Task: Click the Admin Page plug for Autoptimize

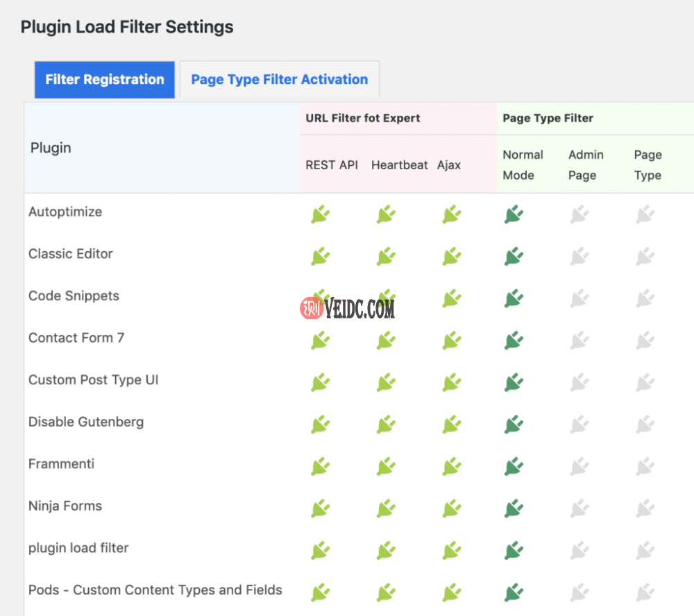Action: (x=579, y=214)
